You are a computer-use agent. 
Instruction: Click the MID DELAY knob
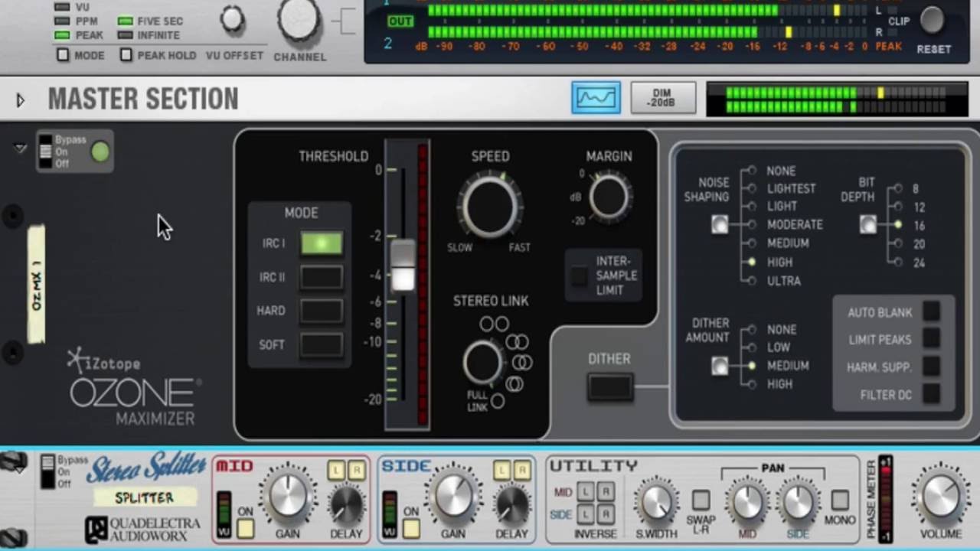point(346,504)
